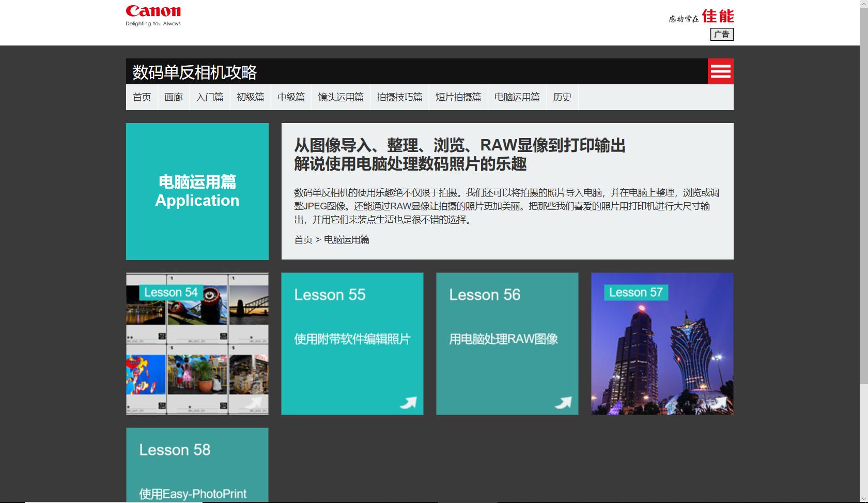Click the arrow icon on Lesson 54 thumbnail
The width and height of the screenshot is (868, 503).
click(x=253, y=402)
